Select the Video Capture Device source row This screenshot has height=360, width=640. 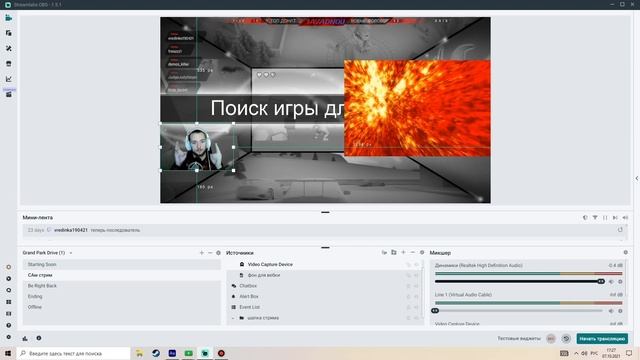click(x=324, y=264)
